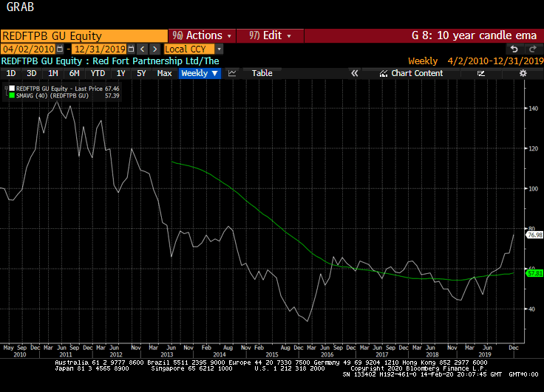Image resolution: width=544 pixels, height=392 pixels.
Task: Click Red Fort Partnership Ltd/The security name
Action: pos(156,61)
